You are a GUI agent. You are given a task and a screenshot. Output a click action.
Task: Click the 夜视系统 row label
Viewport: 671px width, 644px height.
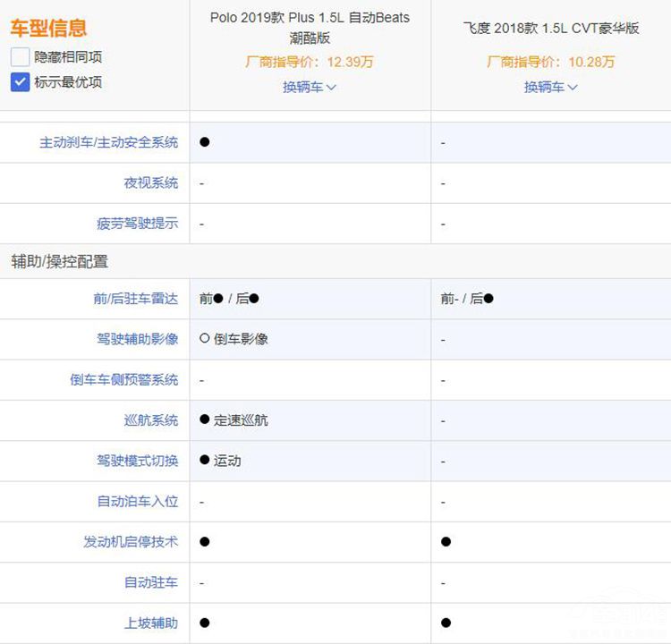click(x=150, y=182)
